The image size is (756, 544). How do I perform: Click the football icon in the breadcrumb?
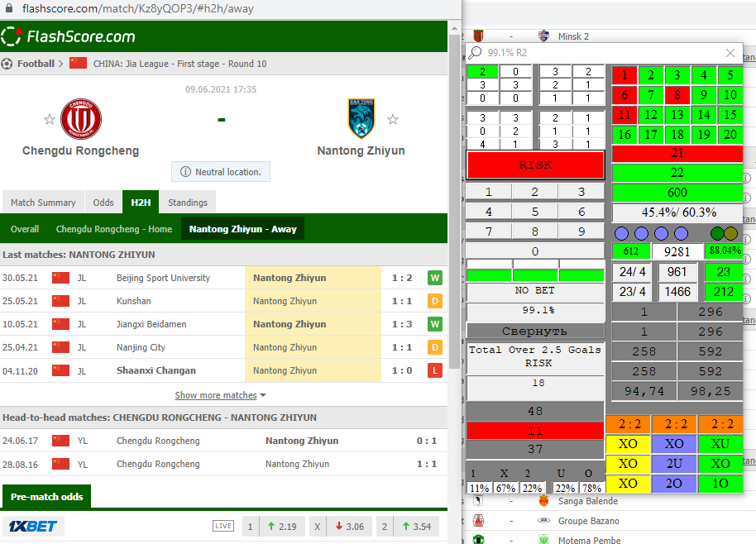point(7,64)
